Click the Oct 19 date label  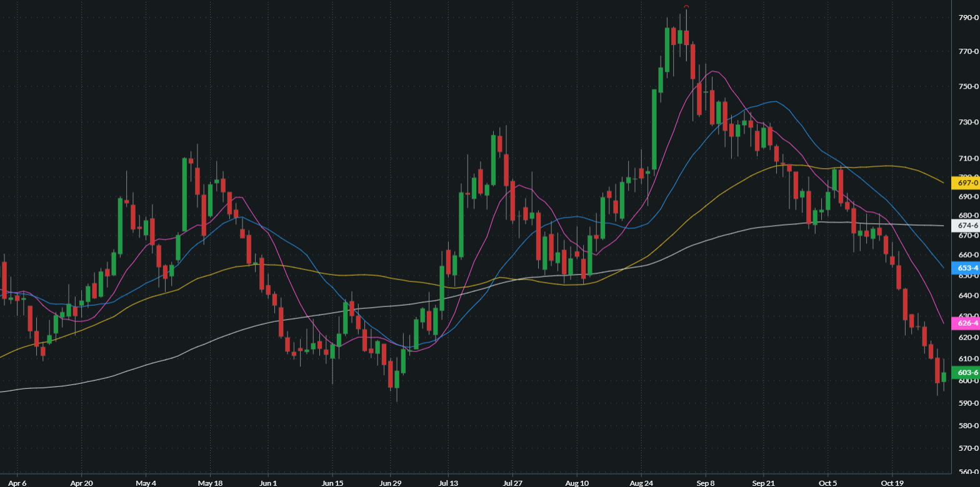[891, 483]
